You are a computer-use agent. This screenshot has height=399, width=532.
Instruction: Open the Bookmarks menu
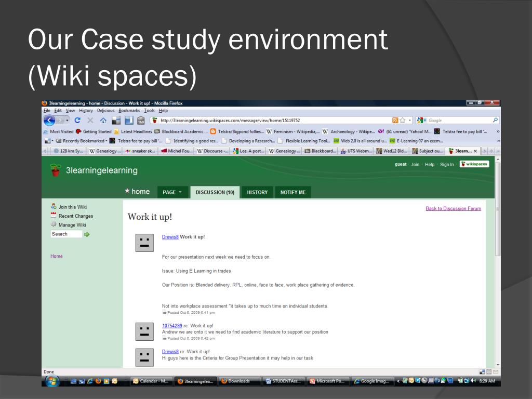(x=129, y=111)
